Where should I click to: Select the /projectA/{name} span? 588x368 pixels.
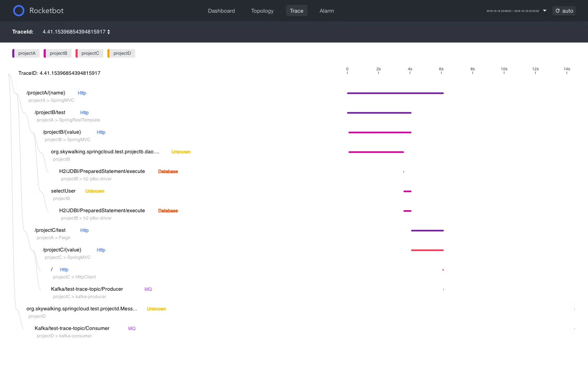click(46, 93)
